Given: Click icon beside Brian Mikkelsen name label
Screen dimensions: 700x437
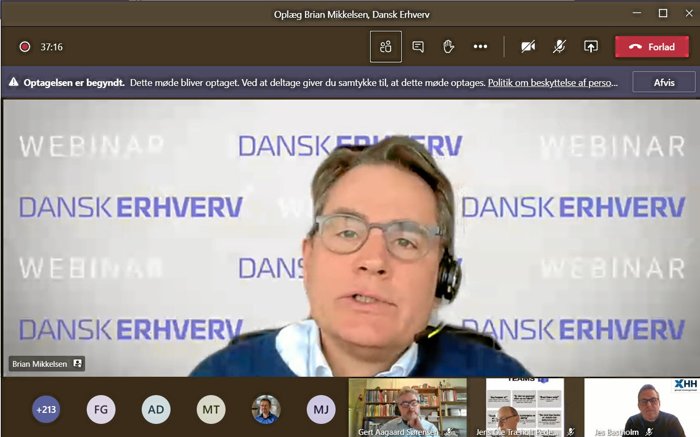Looking at the screenshot, I should [76, 365].
